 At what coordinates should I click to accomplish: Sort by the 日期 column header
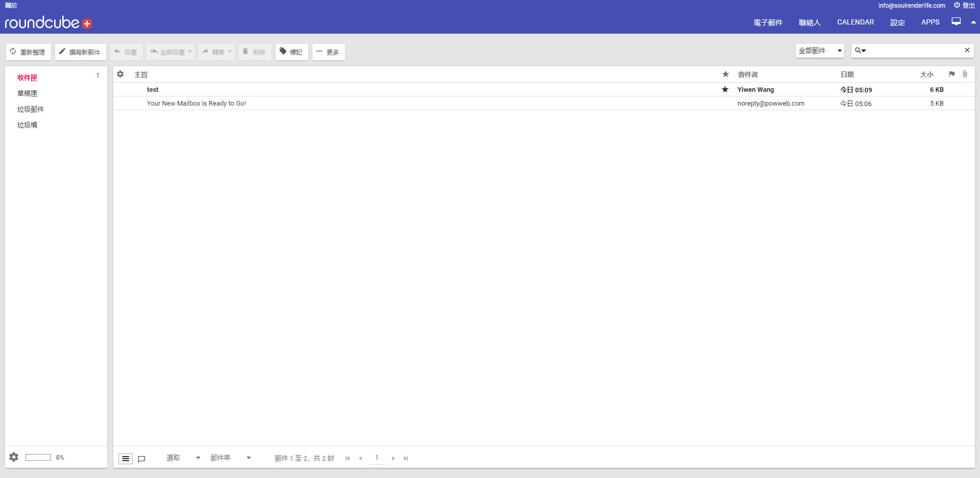tap(847, 74)
